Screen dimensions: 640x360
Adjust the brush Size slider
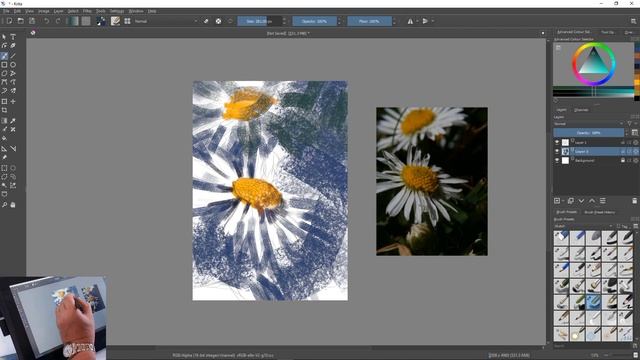point(260,21)
